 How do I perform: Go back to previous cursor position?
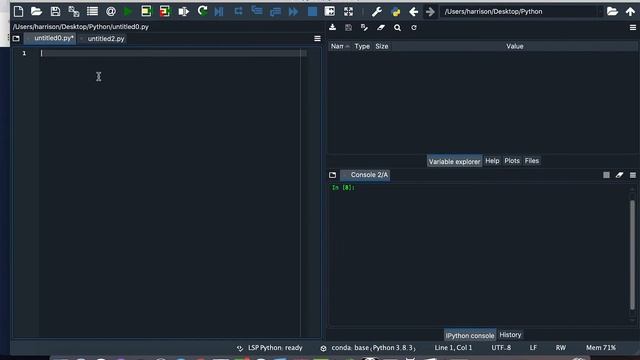pyautogui.click(x=413, y=11)
